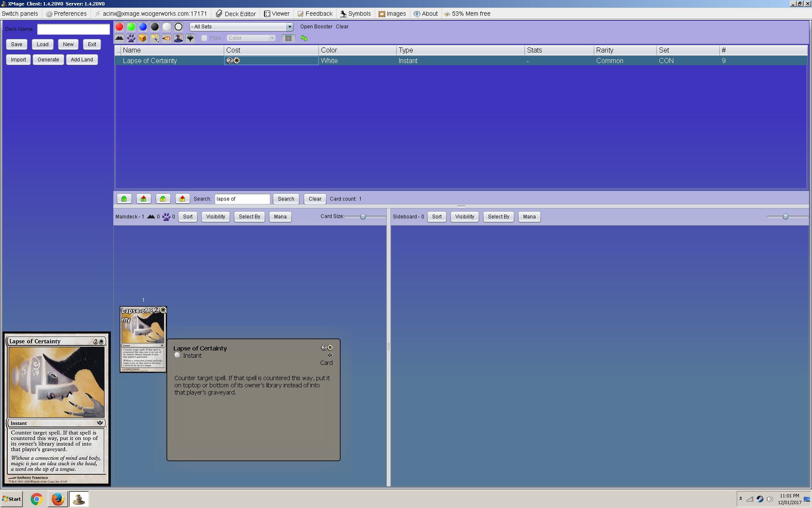The width and height of the screenshot is (812, 508).
Task: Open Sideboard Mana options
Action: pos(529,217)
